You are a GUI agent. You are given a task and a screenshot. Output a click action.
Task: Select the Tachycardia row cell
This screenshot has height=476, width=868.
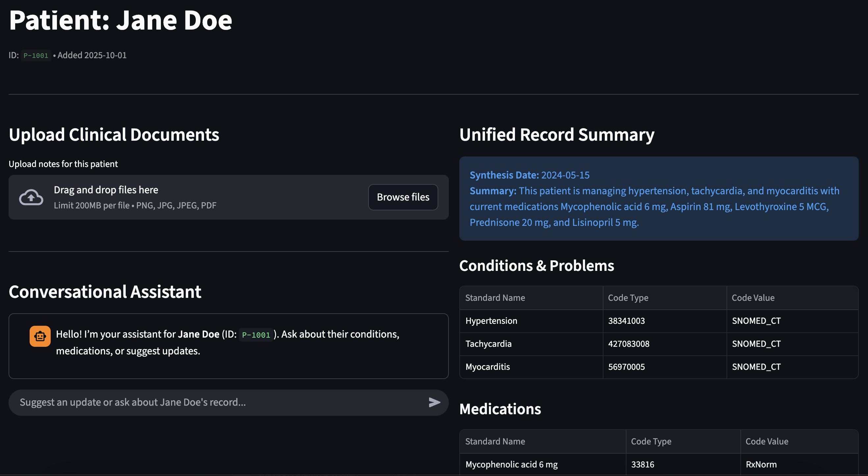pyautogui.click(x=488, y=344)
